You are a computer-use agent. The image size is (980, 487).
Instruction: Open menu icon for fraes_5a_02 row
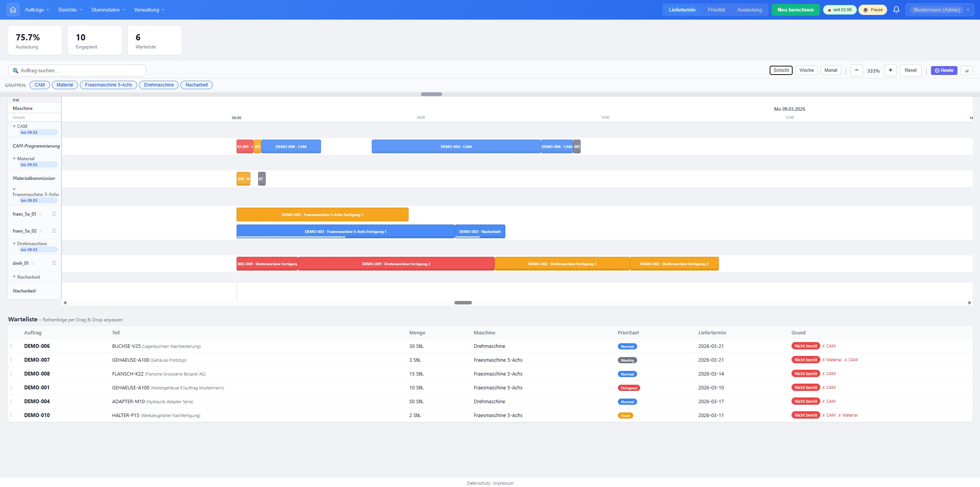(x=54, y=231)
